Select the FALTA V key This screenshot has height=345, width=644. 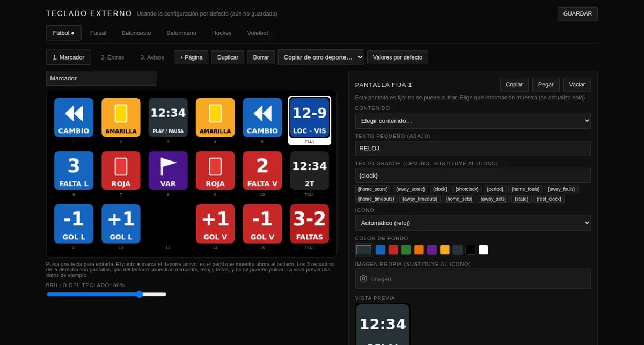click(262, 171)
